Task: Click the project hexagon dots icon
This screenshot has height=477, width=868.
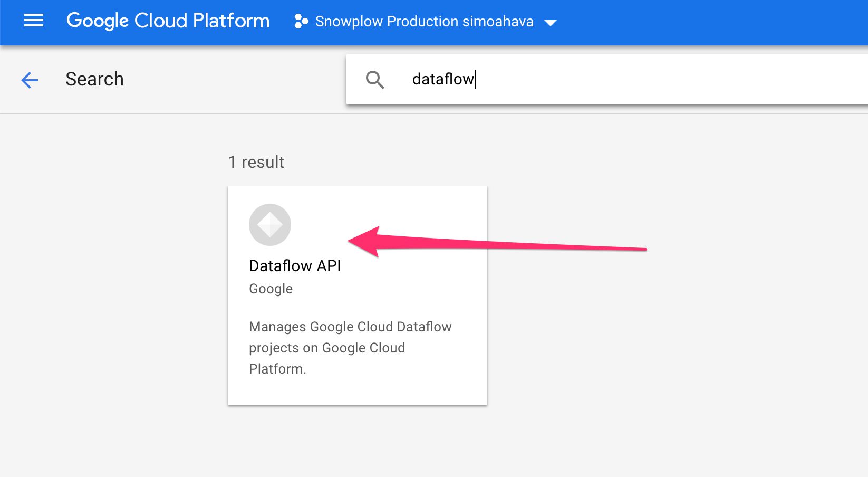Action: coord(301,22)
